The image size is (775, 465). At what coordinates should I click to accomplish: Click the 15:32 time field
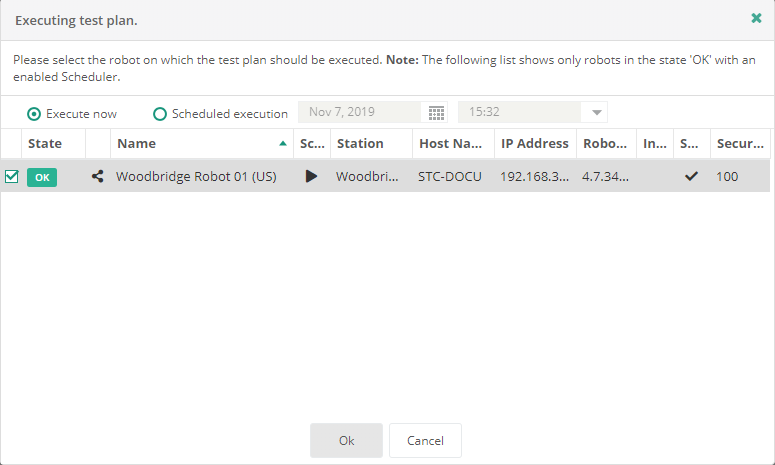pyautogui.click(x=520, y=112)
